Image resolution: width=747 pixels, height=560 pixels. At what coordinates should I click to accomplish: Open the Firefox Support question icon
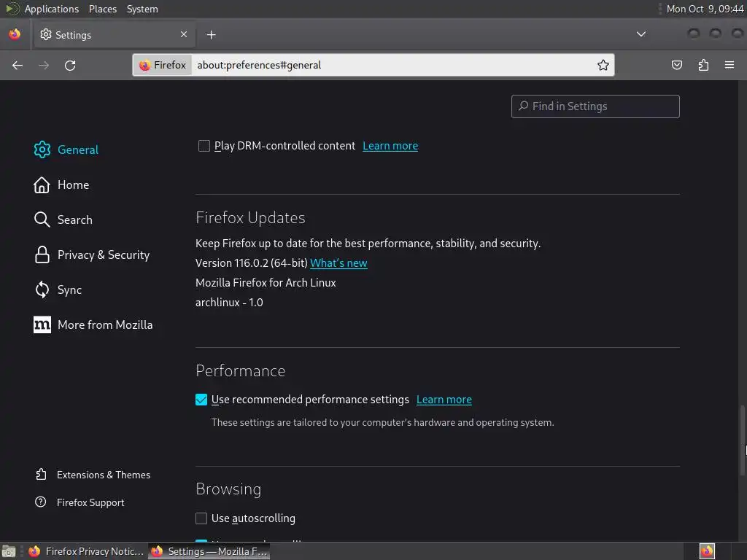point(41,502)
